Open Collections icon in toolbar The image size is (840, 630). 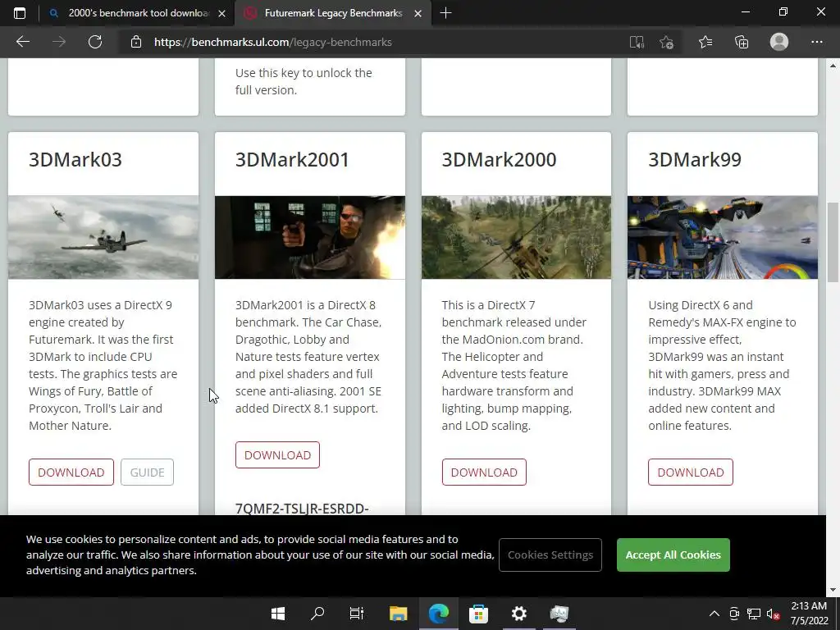click(742, 42)
